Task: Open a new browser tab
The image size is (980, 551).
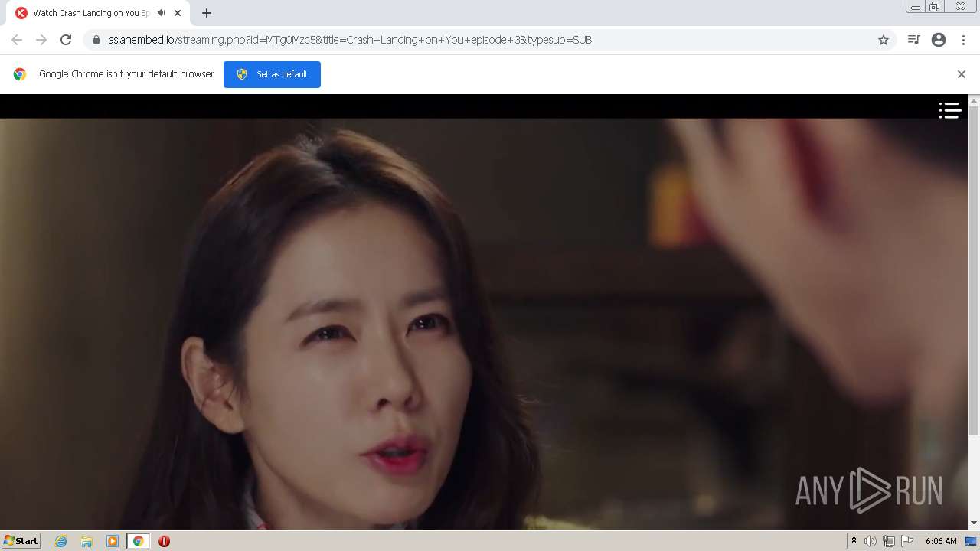Action: click(x=207, y=13)
